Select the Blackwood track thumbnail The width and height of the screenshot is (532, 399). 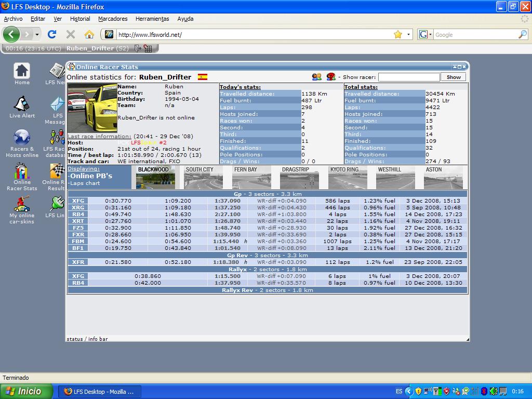click(x=155, y=178)
